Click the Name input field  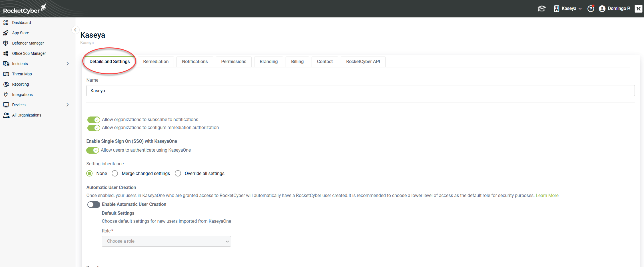point(360,91)
